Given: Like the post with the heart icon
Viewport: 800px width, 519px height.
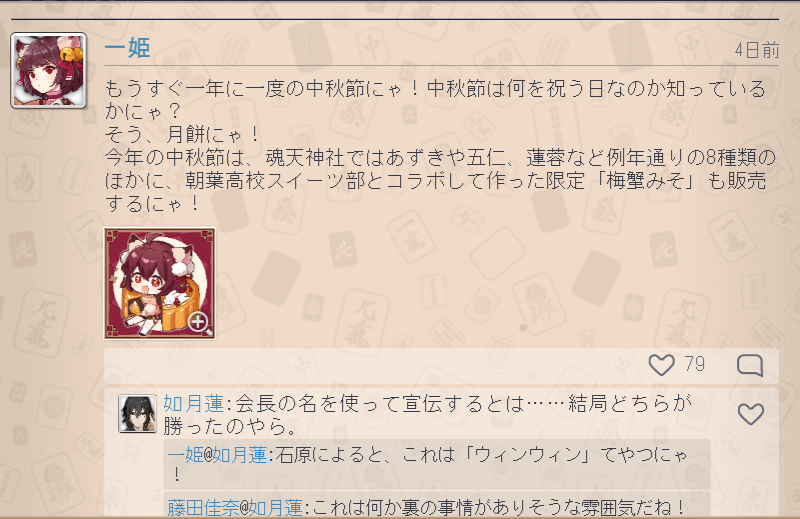Looking at the screenshot, I should click(x=661, y=365).
